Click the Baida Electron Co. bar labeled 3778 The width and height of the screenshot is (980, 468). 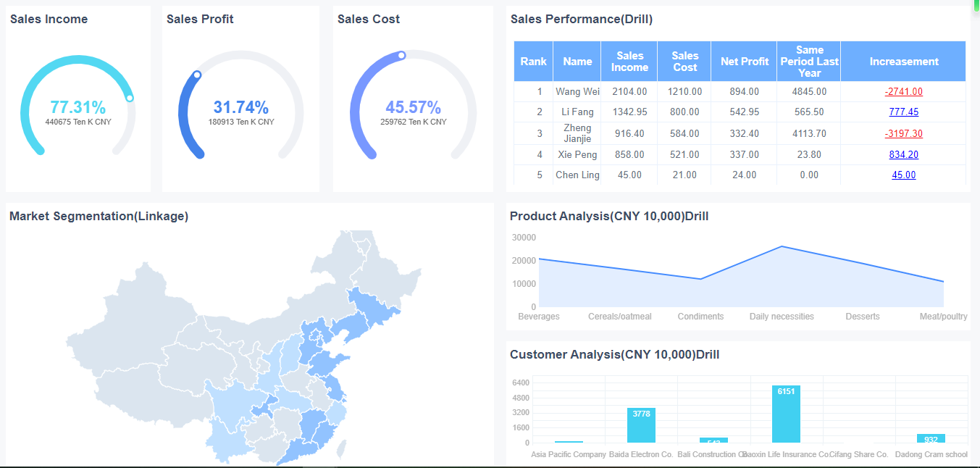tap(641, 425)
